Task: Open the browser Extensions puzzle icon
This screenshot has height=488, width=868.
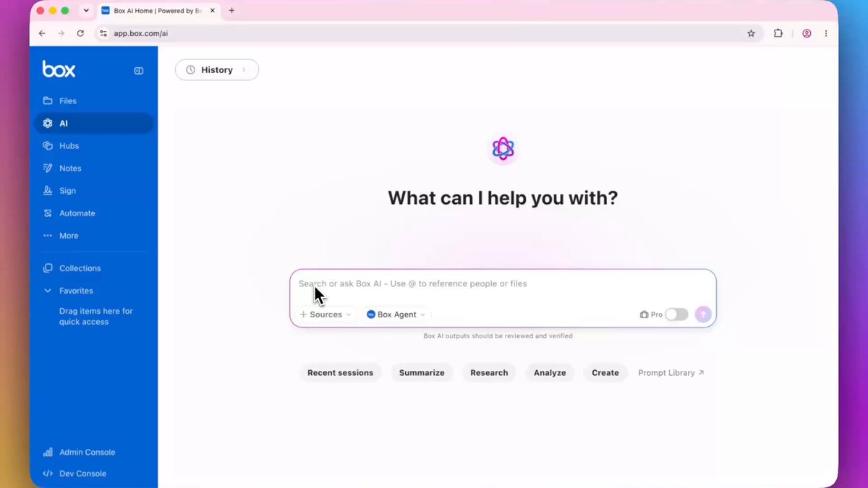Action: pos(778,33)
